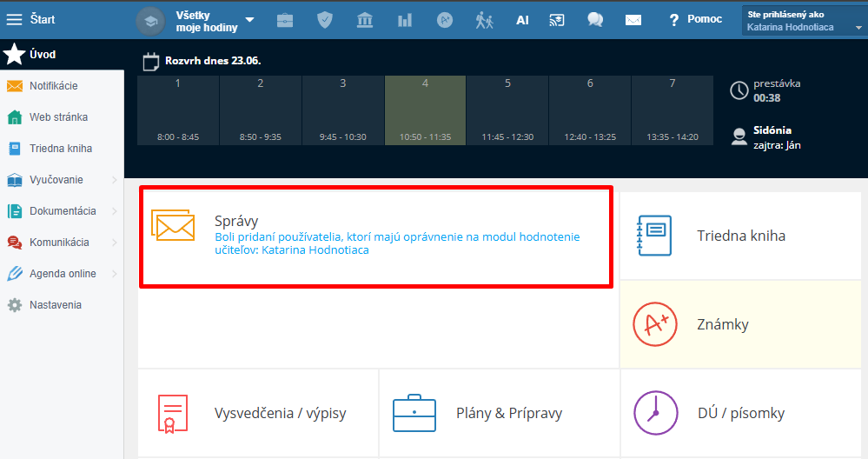Screen dimensions: 868x459
Task: Click the Nastavenia gear icon
Action: 15,305
